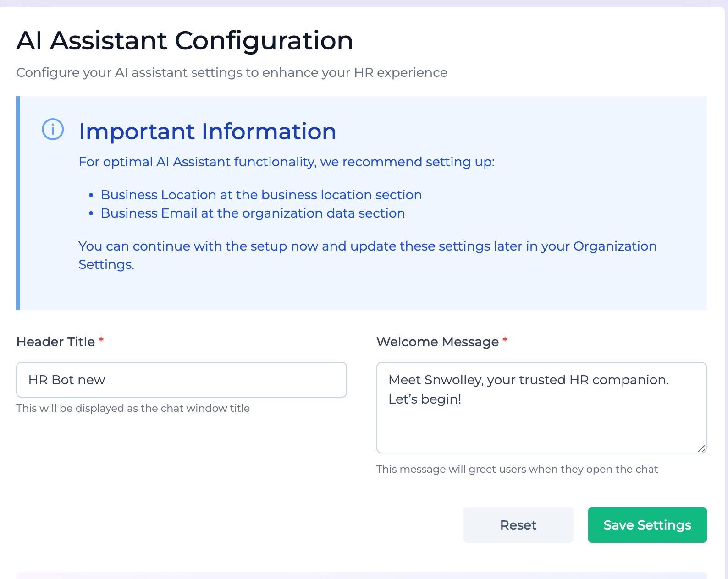728x579 pixels.
Task: Click the chat window title helper text
Action: [133, 408]
